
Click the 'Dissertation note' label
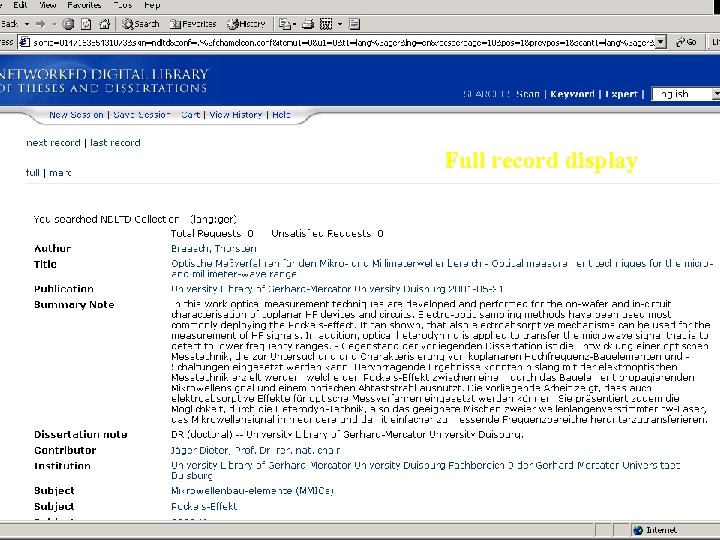click(x=81, y=434)
